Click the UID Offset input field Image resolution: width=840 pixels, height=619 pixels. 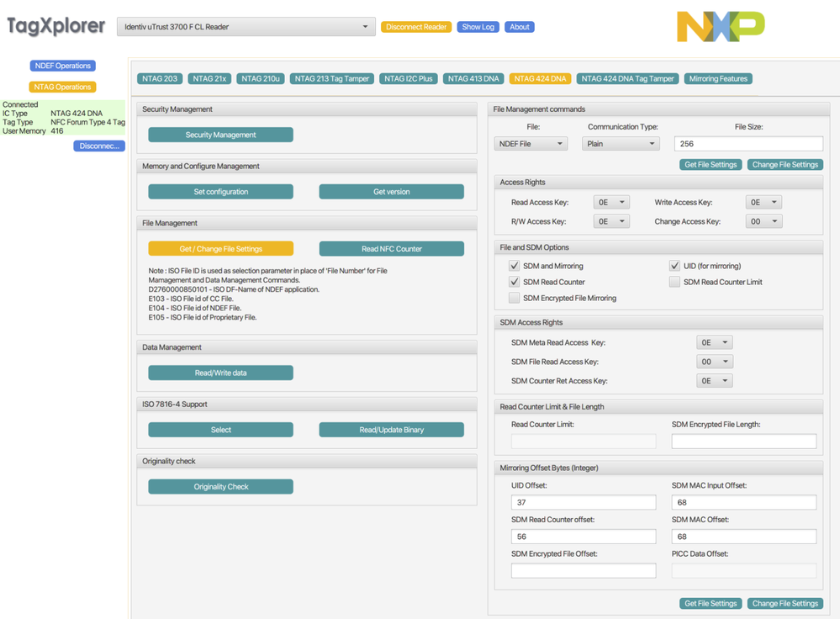pyautogui.click(x=584, y=502)
